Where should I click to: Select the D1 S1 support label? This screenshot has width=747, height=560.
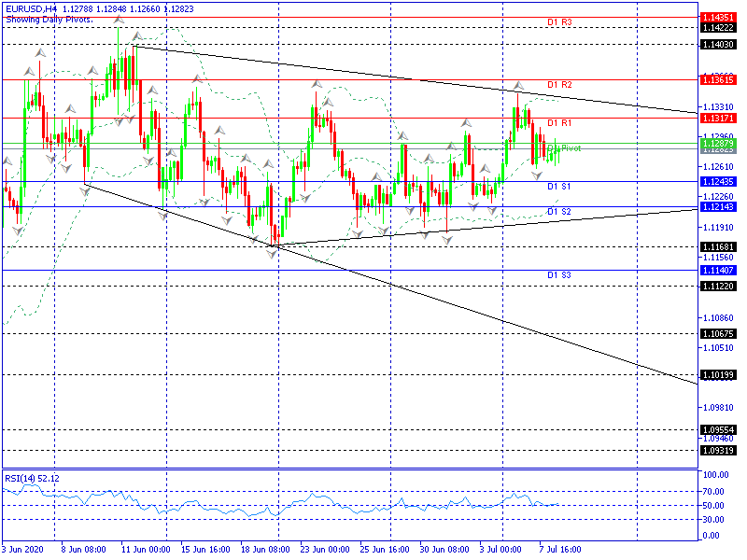coord(559,187)
